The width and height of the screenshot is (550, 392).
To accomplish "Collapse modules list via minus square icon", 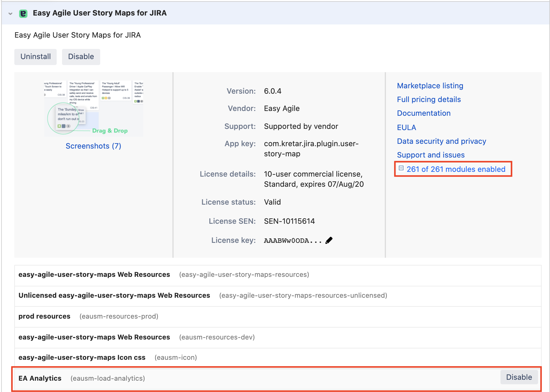I will coord(401,168).
